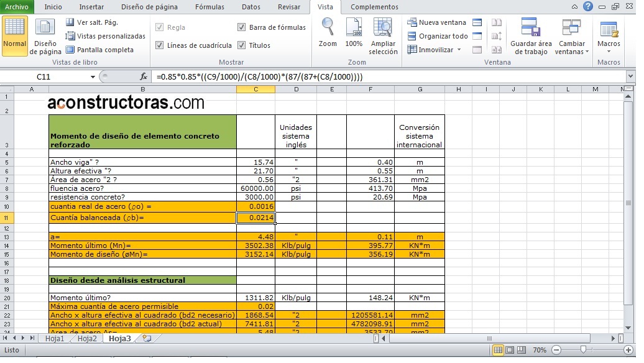Image resolution: width=644 pixels, height=363 pixels.
Task: Select Normal view in status bar
Action: (498, 350)
